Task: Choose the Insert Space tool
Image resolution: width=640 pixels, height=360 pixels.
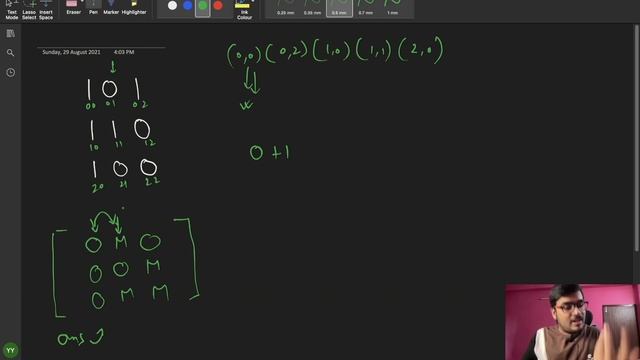Action: (46, 9)
